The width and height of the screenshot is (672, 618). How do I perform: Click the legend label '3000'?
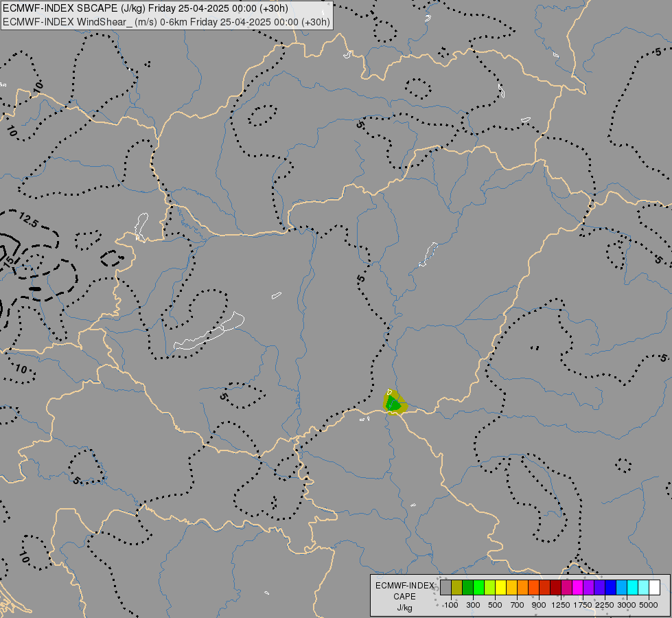[x=627, y=605]
